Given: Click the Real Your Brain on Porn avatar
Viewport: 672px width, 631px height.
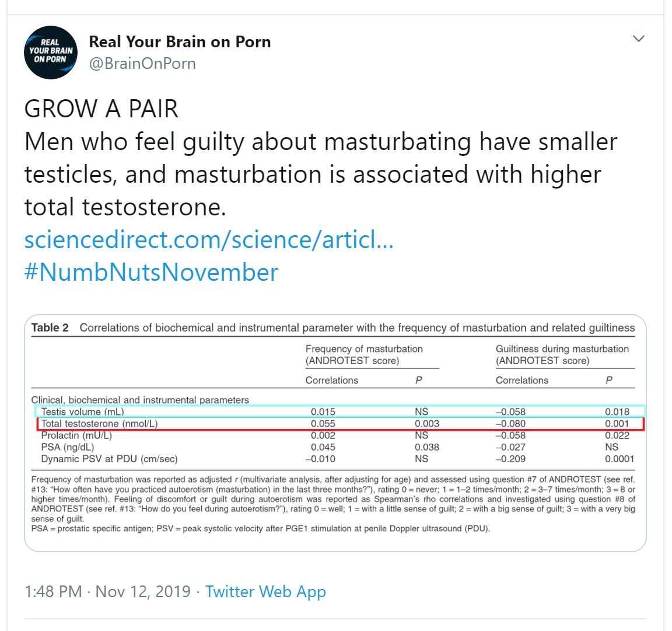Looking at the screenshot, I should click(51, 53).
